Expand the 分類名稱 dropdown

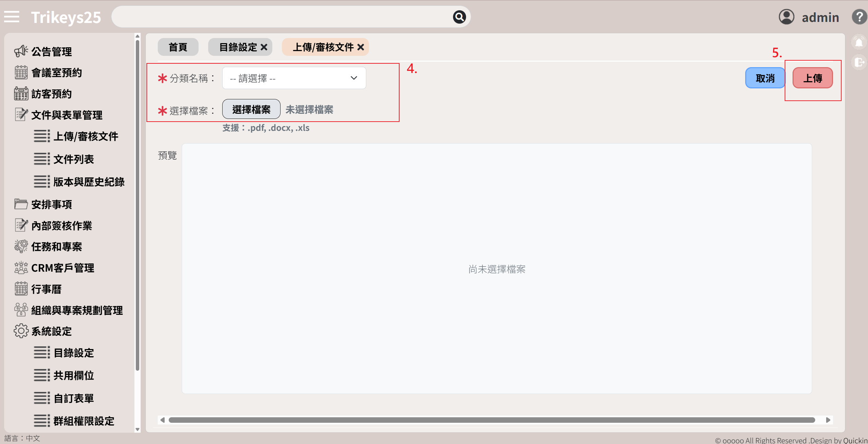[x=294, y=78]
